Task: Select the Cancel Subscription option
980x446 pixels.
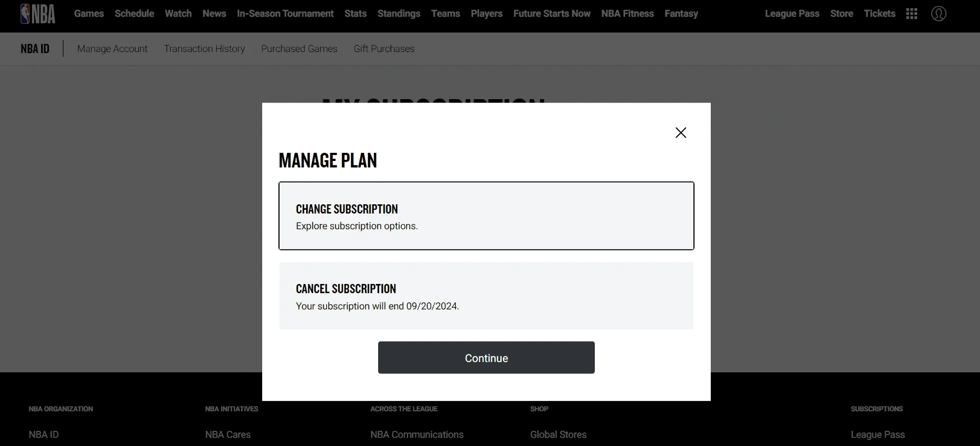Action: (486, 296)
